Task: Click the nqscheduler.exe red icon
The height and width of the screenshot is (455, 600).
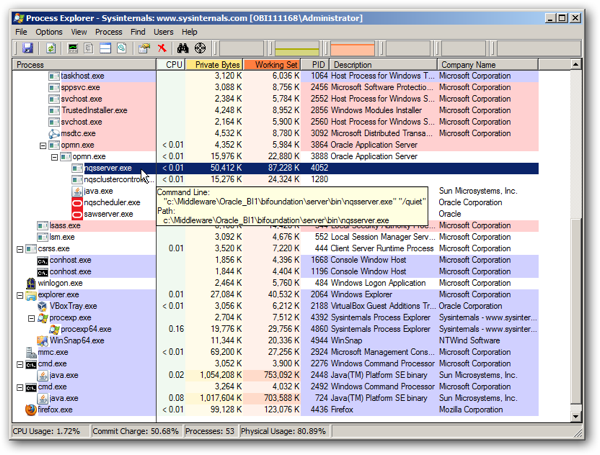Action: (x=77, y=202)
